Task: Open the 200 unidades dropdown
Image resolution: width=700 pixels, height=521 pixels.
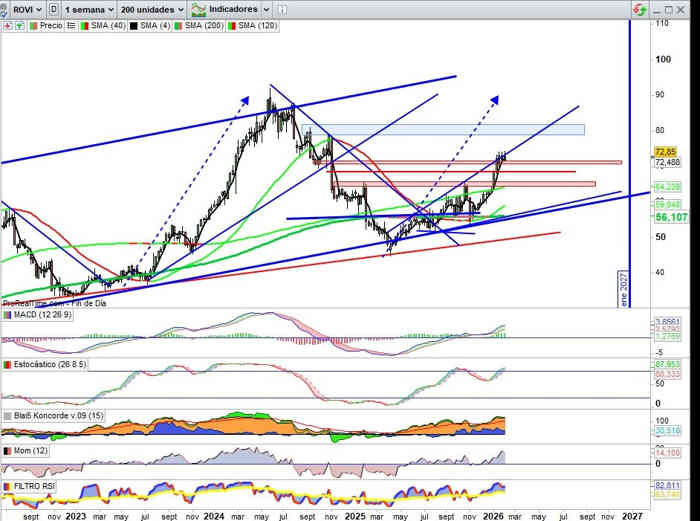Action: point(151,9)
